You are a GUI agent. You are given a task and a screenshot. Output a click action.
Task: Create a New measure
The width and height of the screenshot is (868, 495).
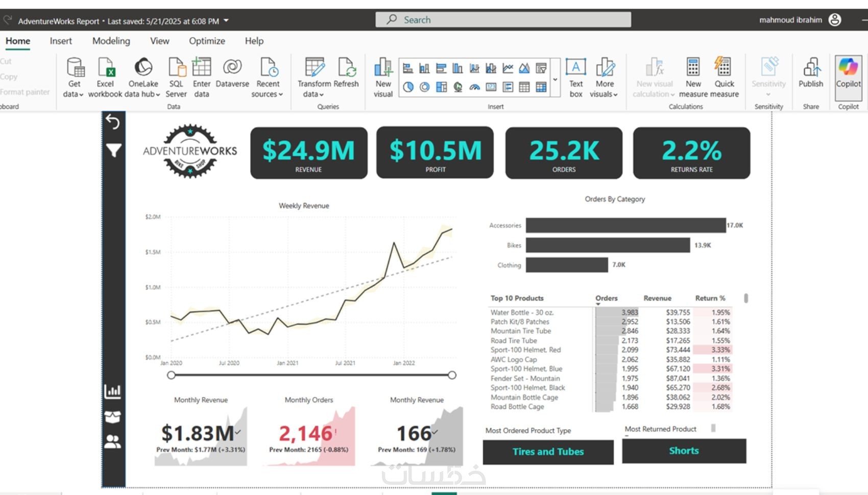click(x=693, y=78)
